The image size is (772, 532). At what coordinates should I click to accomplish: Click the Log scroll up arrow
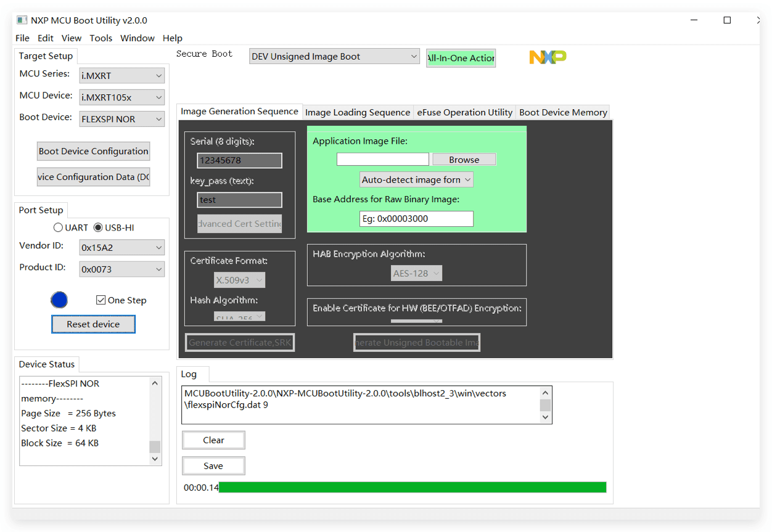(x=545, y=393)
